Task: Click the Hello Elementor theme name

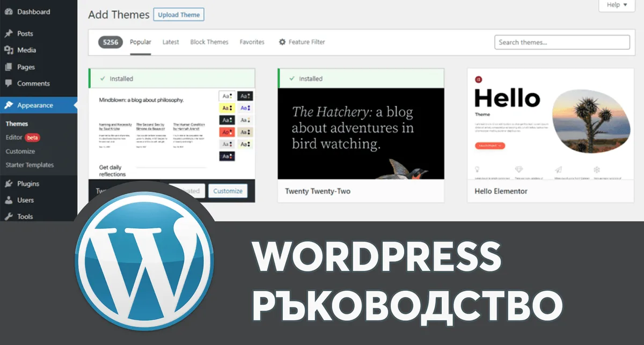Action: point(501,191)
